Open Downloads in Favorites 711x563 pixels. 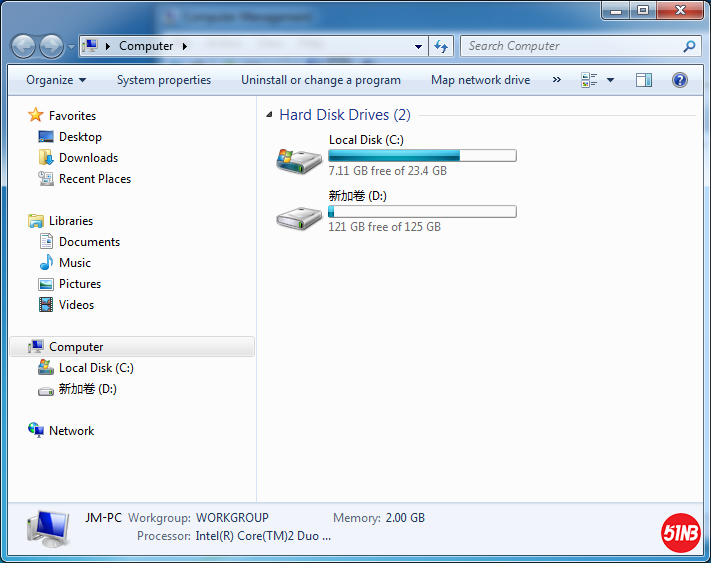(x=88, y=158)
